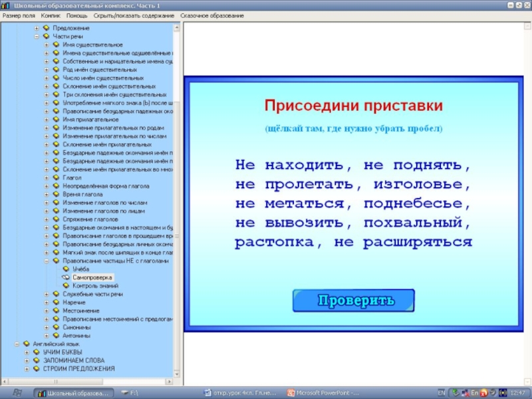Image resolution: width=532 pixels, height=399 pixels.
Task: Click the book icon beside Наречие
Action: click(56, 302)
